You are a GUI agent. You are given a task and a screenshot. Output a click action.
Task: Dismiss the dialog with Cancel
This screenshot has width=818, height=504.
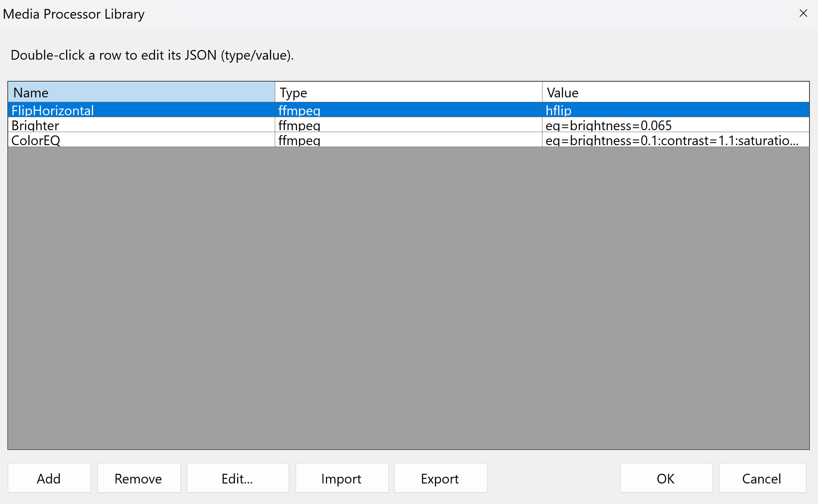pos(762,478)
